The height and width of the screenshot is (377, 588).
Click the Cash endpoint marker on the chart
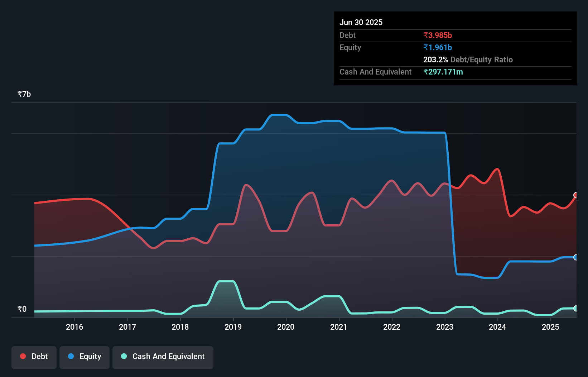pyautogui.click(x=575, y=307)
